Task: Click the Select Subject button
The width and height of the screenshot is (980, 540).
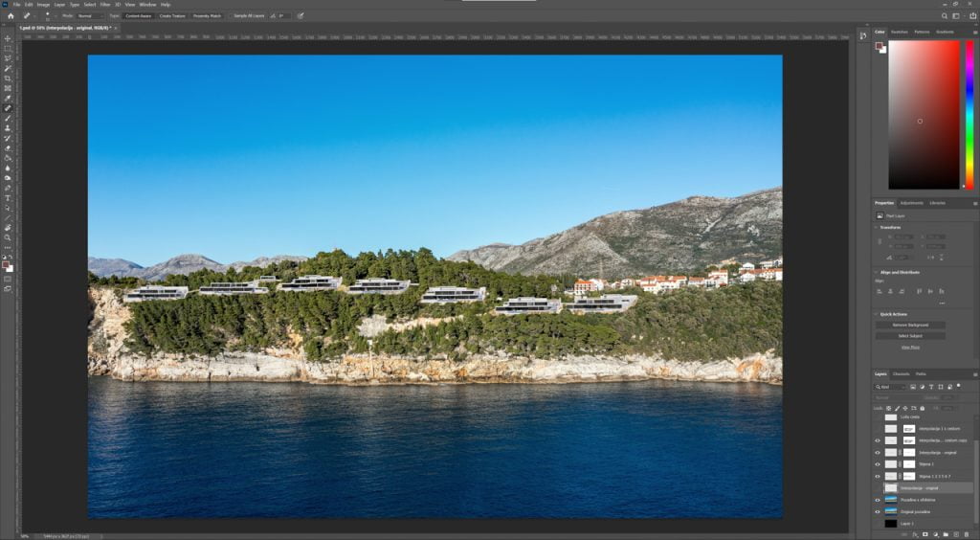Action: pyautogui.click(x=909, y=335)
